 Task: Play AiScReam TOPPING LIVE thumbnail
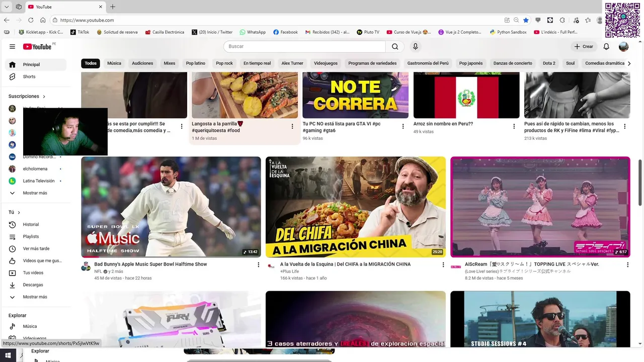coord(540,207)
